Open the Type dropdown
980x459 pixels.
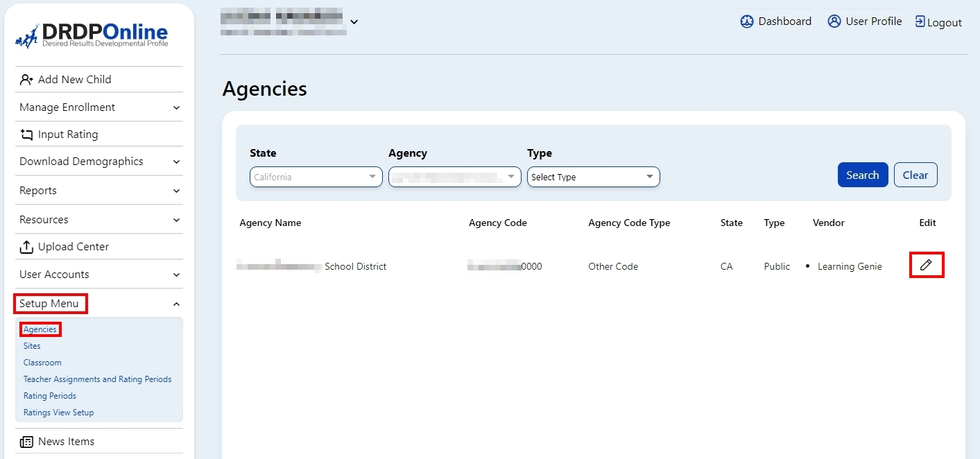[593, 177]
